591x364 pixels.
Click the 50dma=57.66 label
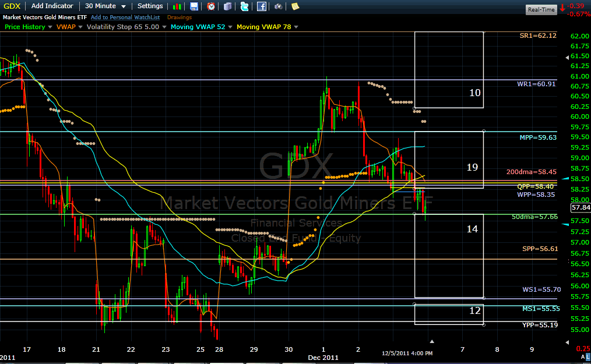[x=535, y=217]
